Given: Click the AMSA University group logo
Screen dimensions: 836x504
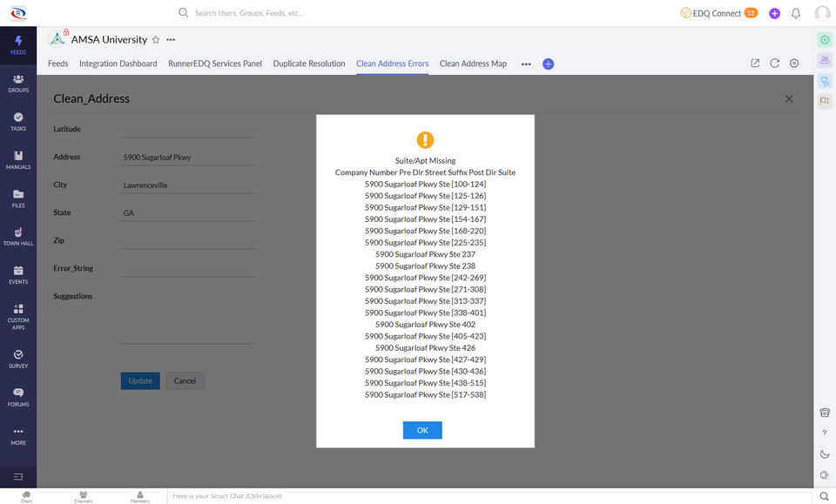Looking at the screenshot, I should (57, 39).
